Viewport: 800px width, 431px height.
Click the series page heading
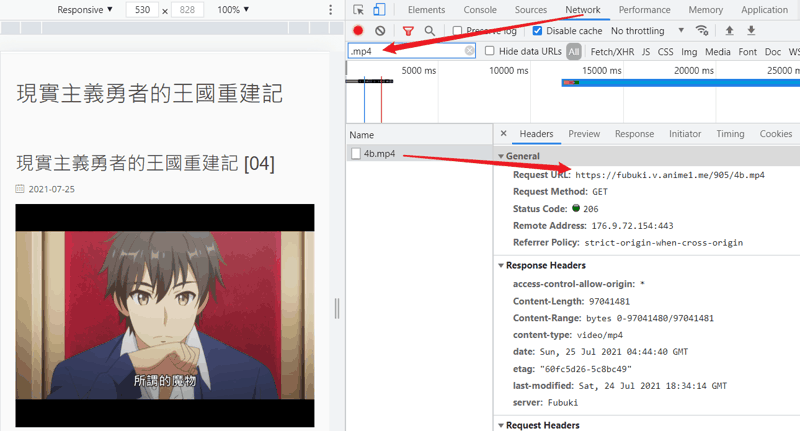tap(149, 94)
